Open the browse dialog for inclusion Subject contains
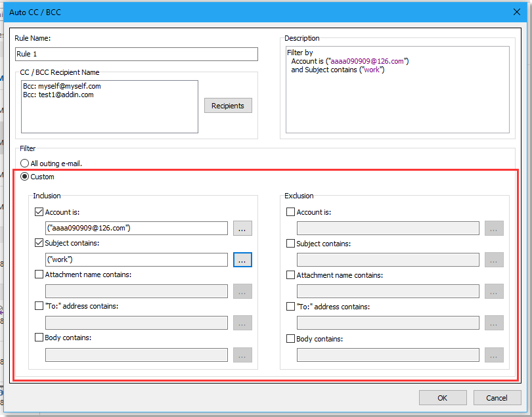Screen dimensions: 532x417 [x=242, y=259]
